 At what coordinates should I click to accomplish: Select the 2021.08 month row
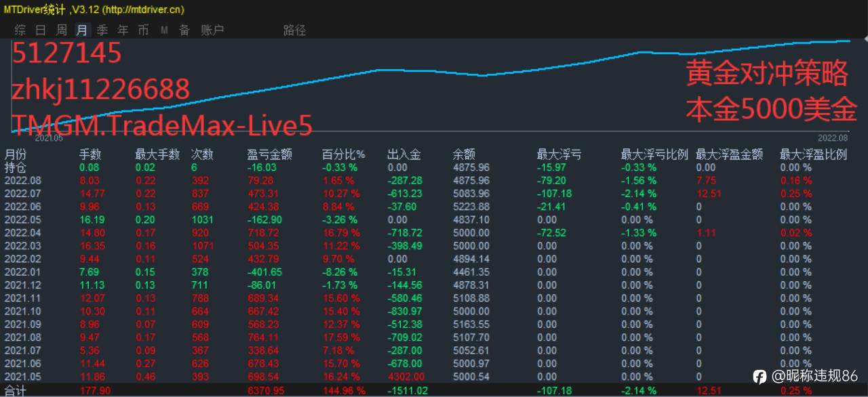click(434, 337)
